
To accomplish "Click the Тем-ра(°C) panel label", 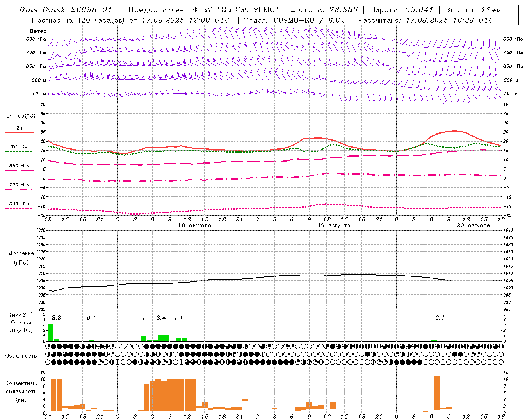I will point(19,116).
